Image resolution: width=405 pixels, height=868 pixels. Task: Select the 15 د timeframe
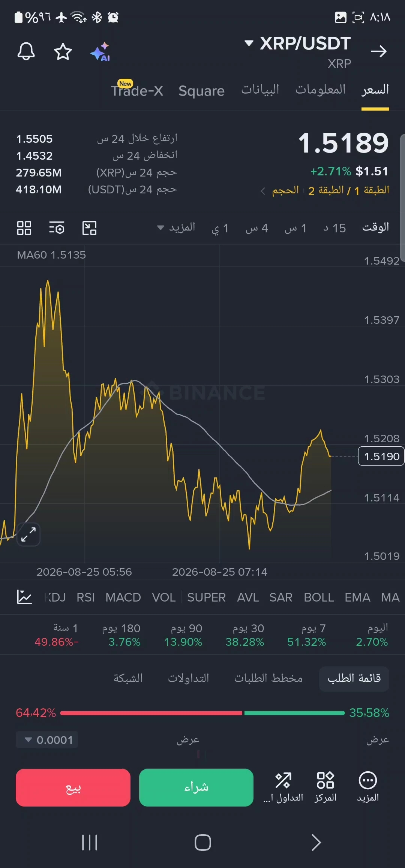(x=334, y=228)
